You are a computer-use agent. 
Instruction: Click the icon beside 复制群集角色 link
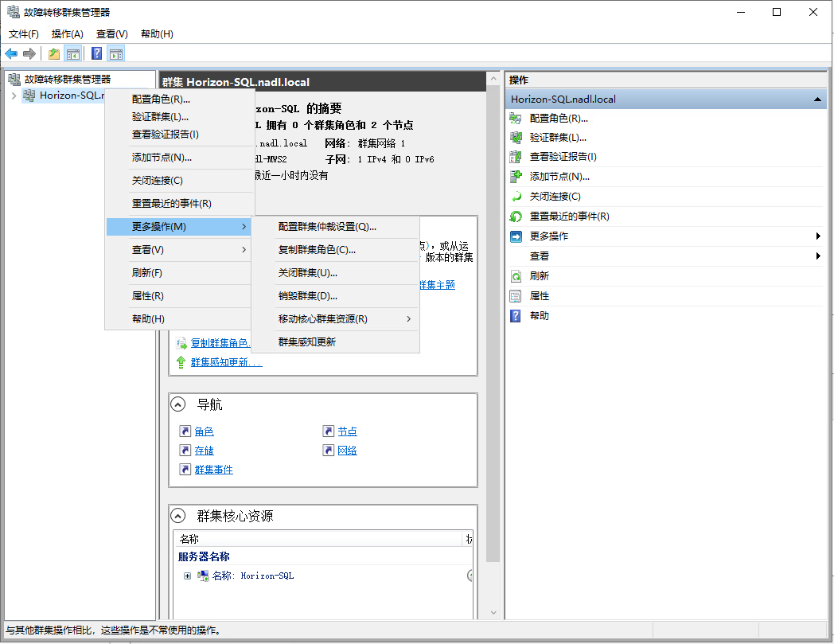181,343
